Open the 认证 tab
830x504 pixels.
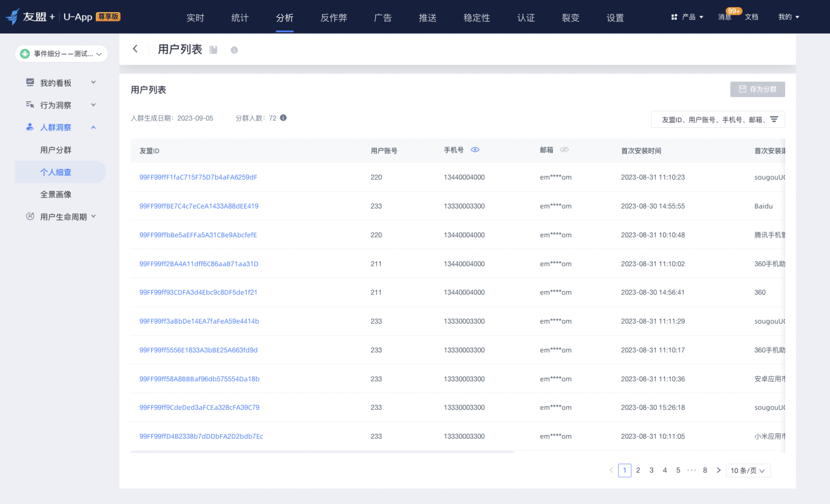(526, 18)
